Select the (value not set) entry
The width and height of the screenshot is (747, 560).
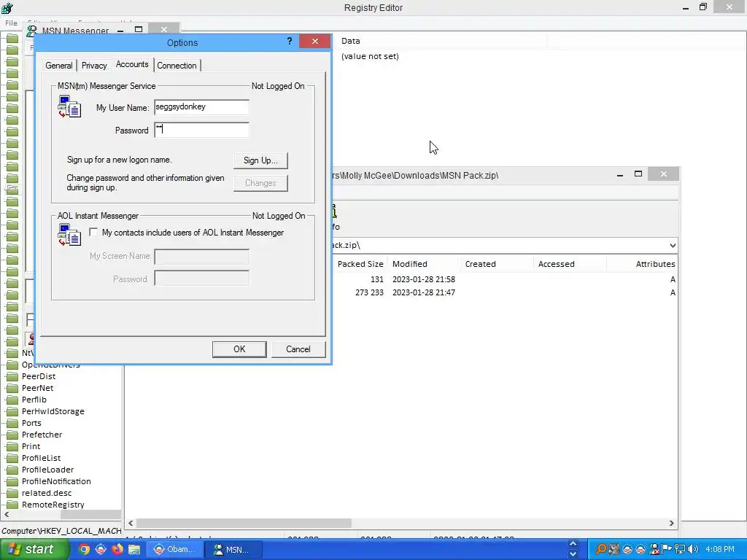[370, 56]
